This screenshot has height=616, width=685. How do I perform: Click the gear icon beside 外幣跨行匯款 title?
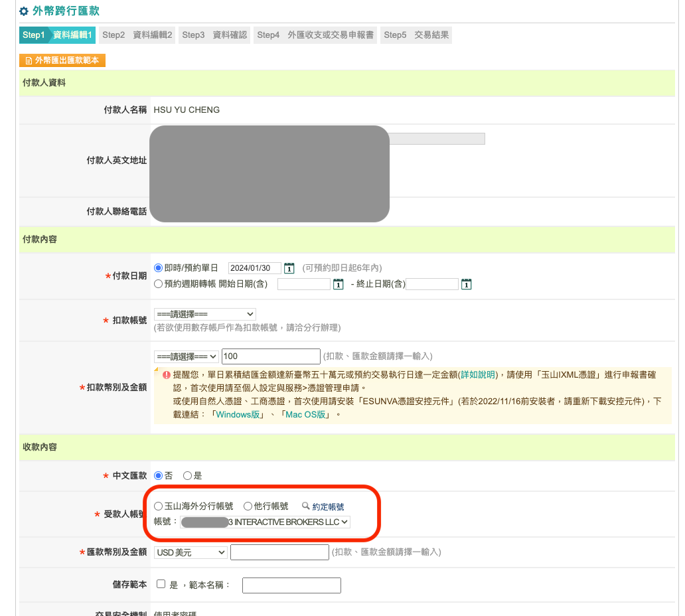(24, 11)
